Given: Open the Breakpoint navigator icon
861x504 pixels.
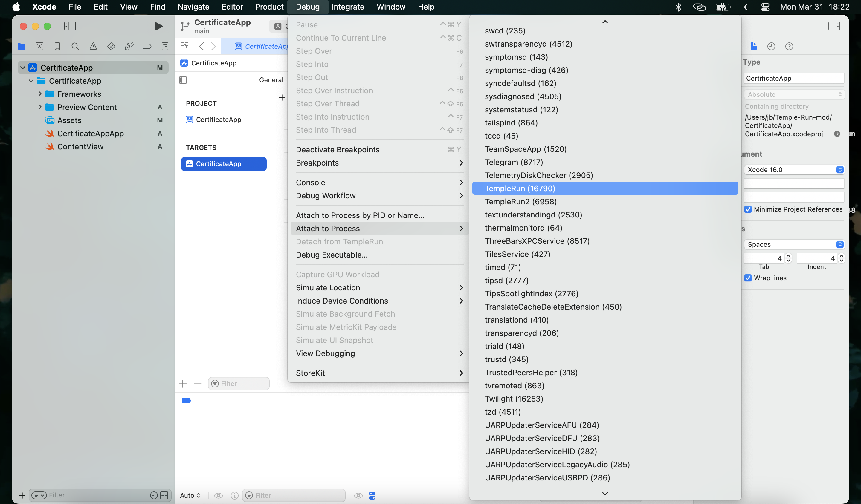Looking at the screenshot, I should pyautogui.click(x=147, y=46).
